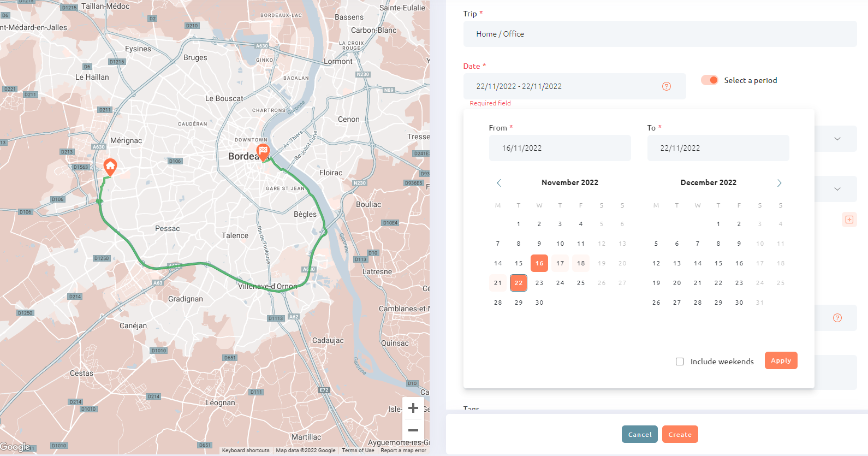Select November 17 in calendar
Image resolution: width=868 pixels, height=456 pixels.
(x=560, y=263)
